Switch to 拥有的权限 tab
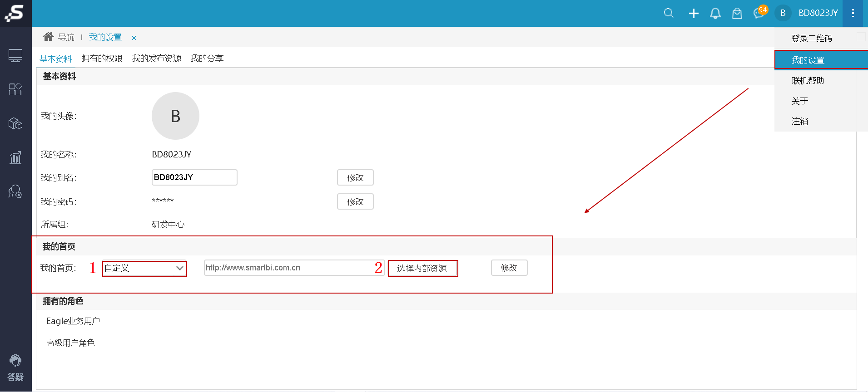Image resolution: width=868 pixels, height=392 pixels. click(102, 59)
